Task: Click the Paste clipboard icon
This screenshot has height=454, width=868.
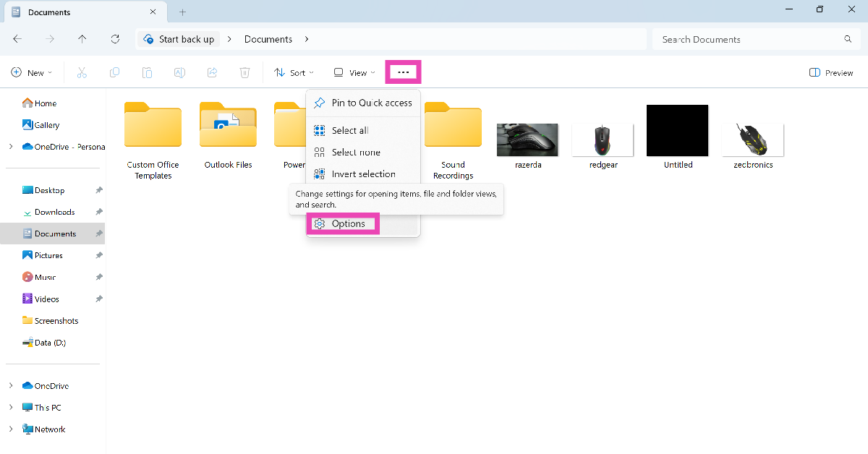Action: pyautogui.click(x=147, y=72)
